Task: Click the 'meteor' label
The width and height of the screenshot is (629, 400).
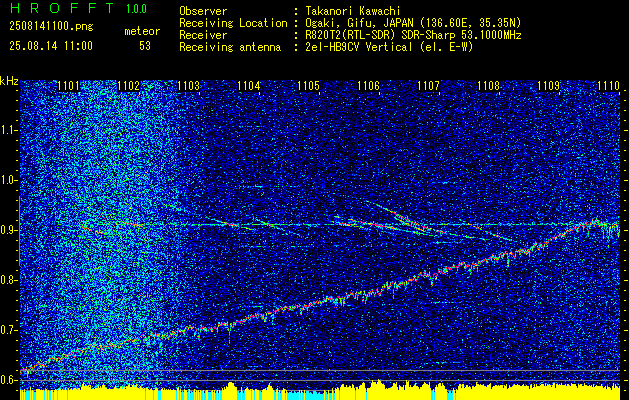Action: coord(142,31)
